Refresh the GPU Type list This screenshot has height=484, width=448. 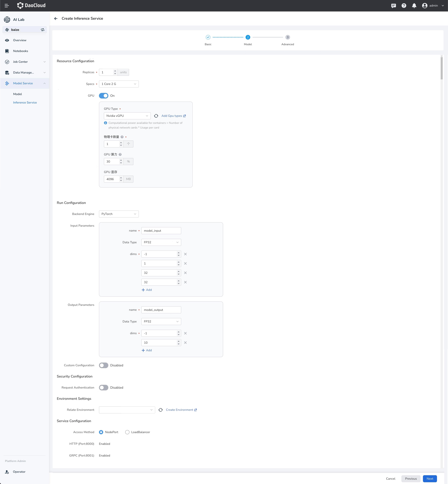pyautogui.click(x=156, y=116)
